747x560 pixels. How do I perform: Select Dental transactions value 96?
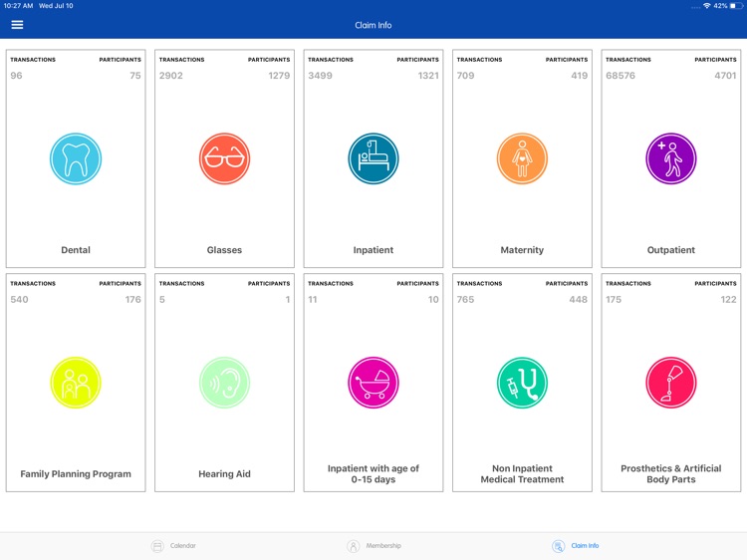point(16,76)
